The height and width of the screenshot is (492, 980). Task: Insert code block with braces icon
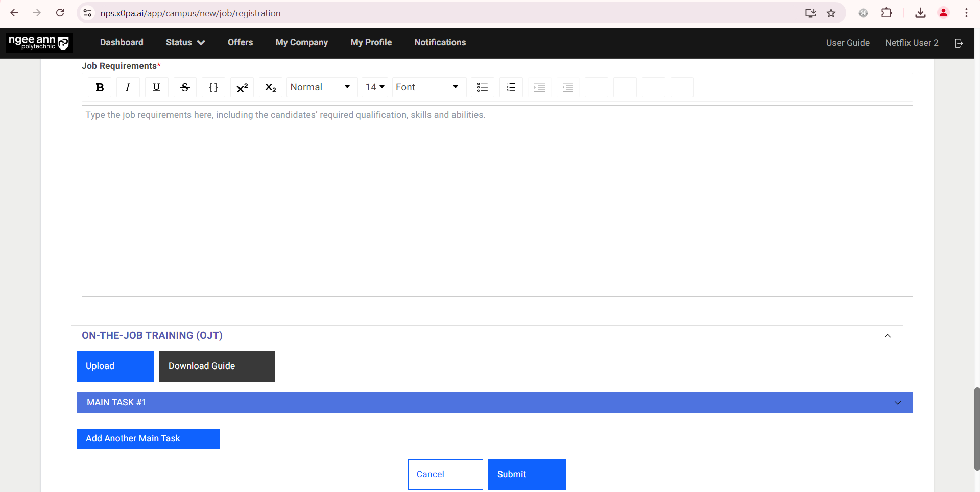pos(213,87)
